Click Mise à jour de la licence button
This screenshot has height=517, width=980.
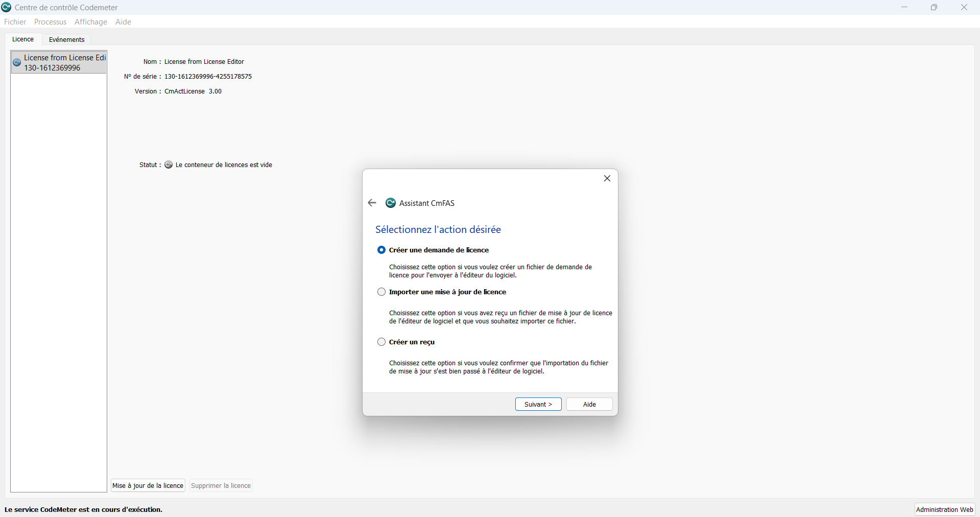(148, 485)
